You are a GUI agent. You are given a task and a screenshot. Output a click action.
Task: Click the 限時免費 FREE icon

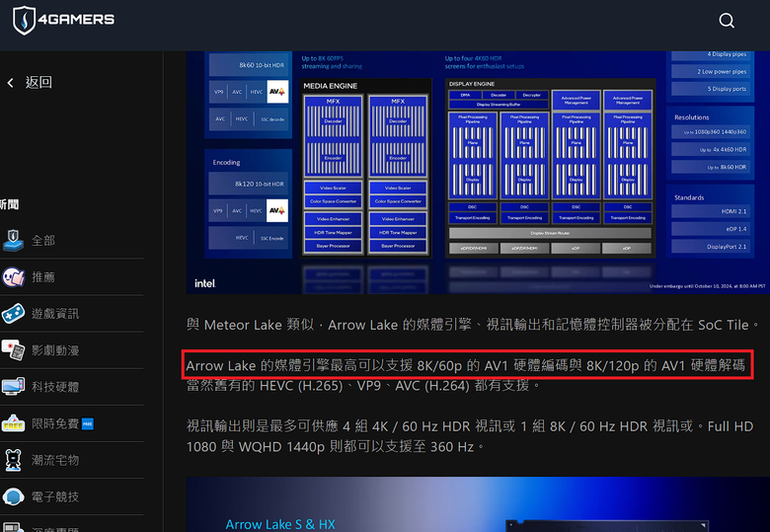point(13,423)
